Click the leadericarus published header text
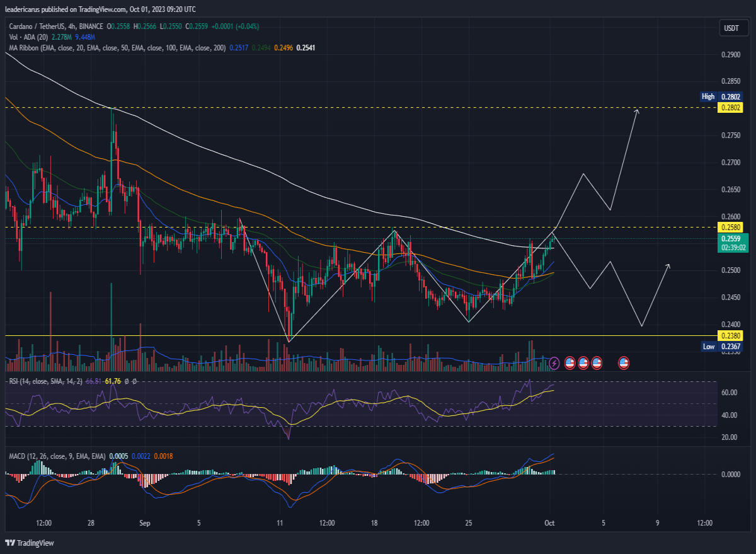Screen dimensions: 756x554 [x=101, y=9]
